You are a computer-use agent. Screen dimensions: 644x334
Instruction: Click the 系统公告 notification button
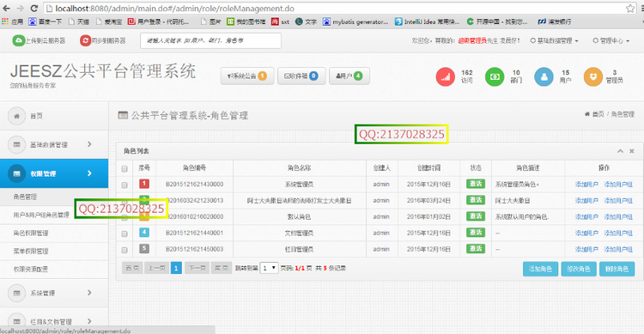tap(247, 76)
